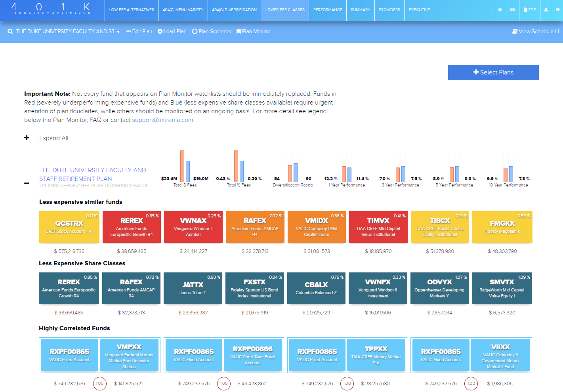Image resolution: width=563 pixels, height=392 pixels.
Task: Click the search magnifier icon
Action: point(10,32)
